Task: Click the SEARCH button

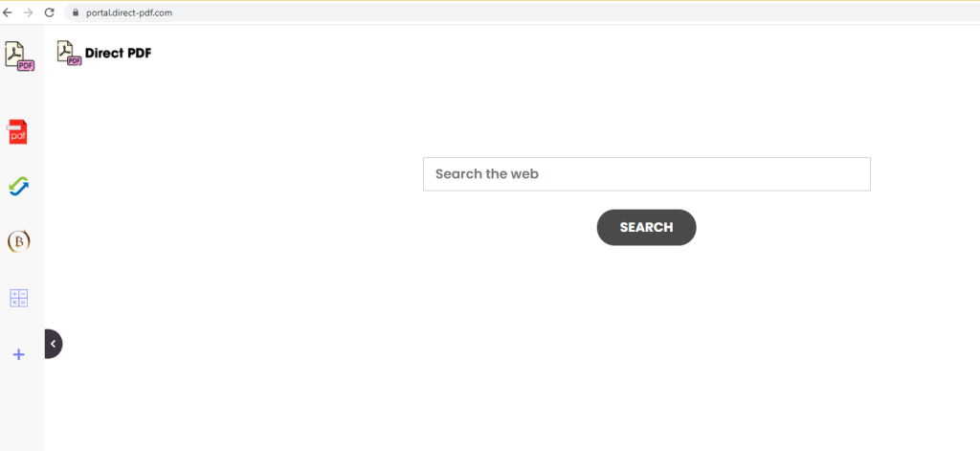Action: [646, 227]
